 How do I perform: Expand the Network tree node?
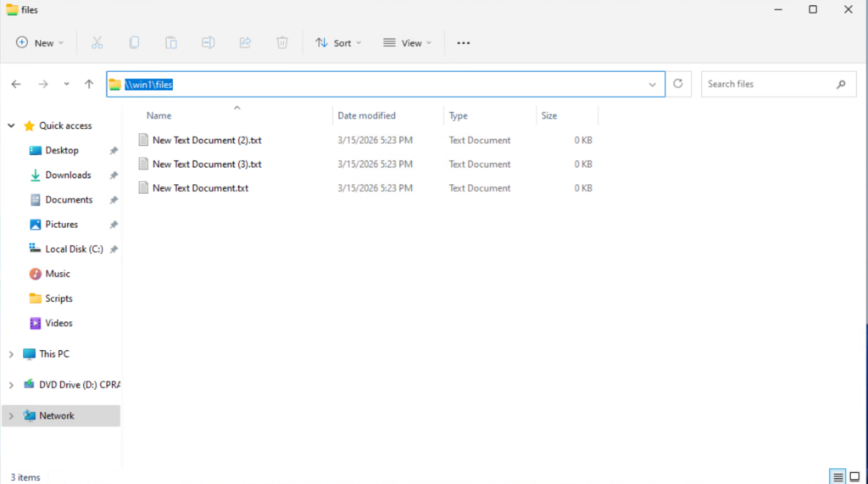tap(11, 416)
